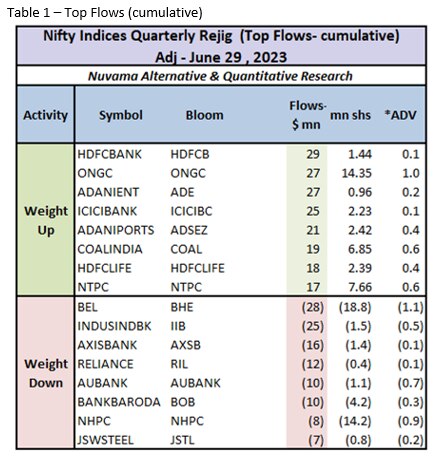Select the Weight Down activity cell
440x465 pixels.
pyautogui.click(x=46, y=373)
